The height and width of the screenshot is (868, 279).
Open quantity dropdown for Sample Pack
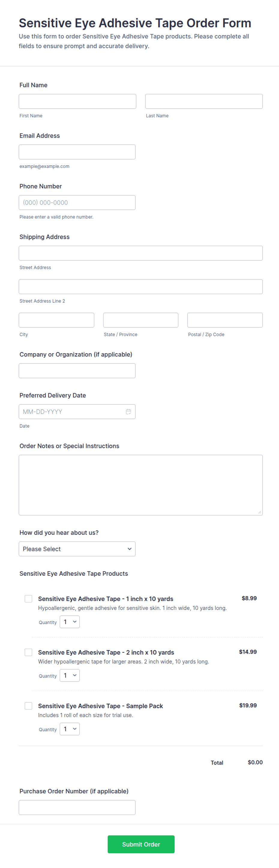70,729
